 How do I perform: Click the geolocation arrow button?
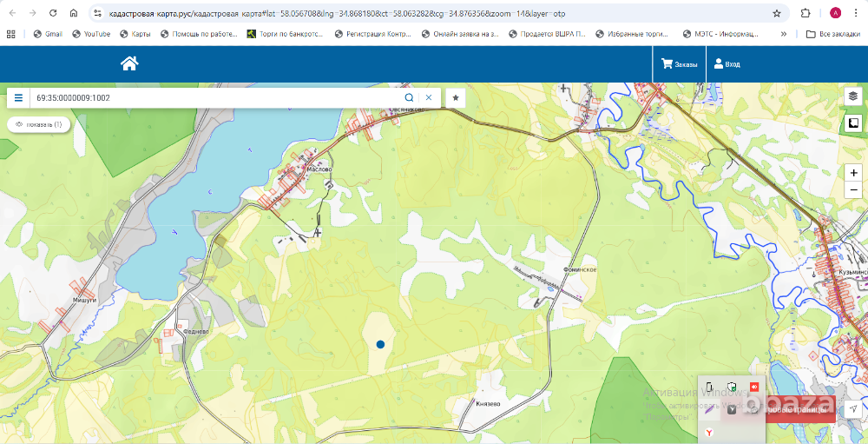[x=853, y=408]
